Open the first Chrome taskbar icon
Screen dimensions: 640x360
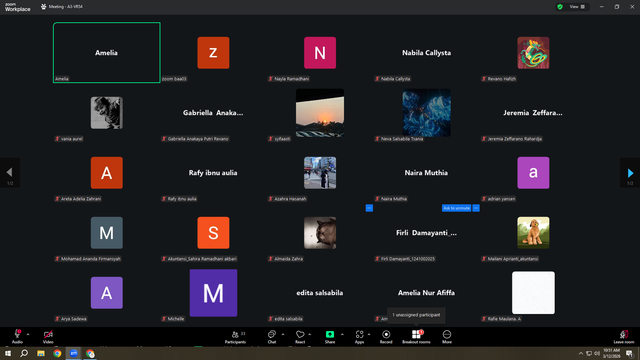pyautogui.click(x=57, y=353)
